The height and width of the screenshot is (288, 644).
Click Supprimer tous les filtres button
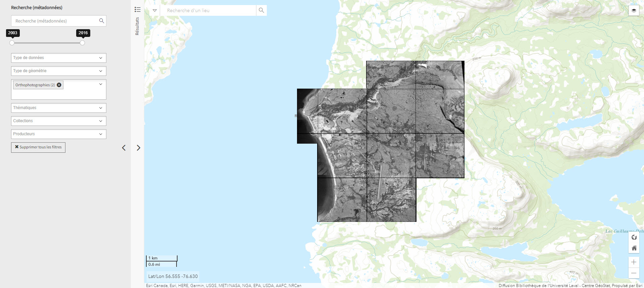pos(38,147)
